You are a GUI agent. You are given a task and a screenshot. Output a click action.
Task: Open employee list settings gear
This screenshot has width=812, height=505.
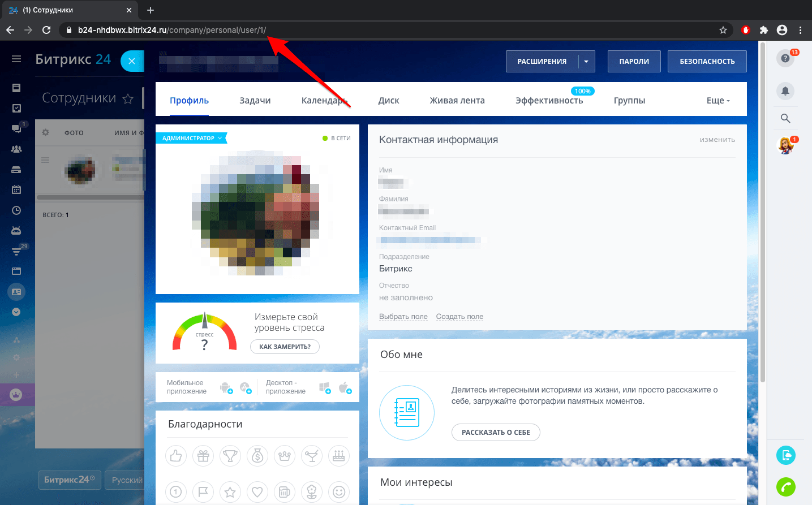[45, 132]
